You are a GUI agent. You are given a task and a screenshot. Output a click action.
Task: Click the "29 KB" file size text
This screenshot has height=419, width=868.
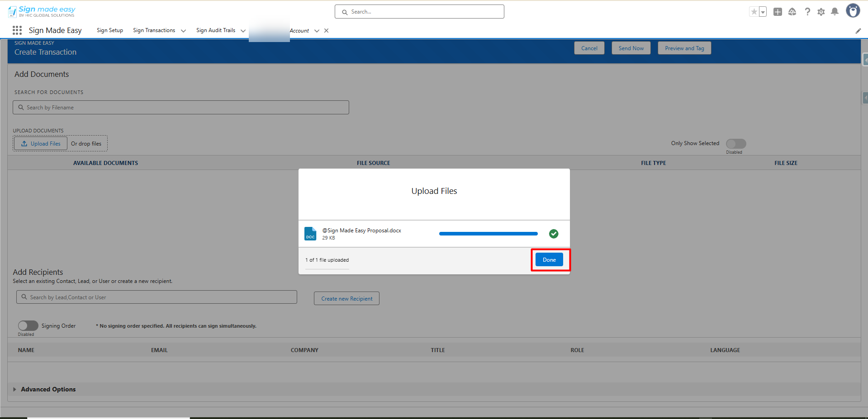pyautogui.click(x=328, y=238)
